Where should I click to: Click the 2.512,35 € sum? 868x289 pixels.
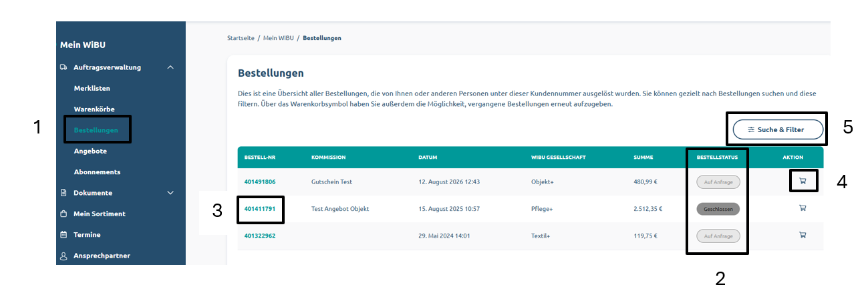tap(647, 209)
